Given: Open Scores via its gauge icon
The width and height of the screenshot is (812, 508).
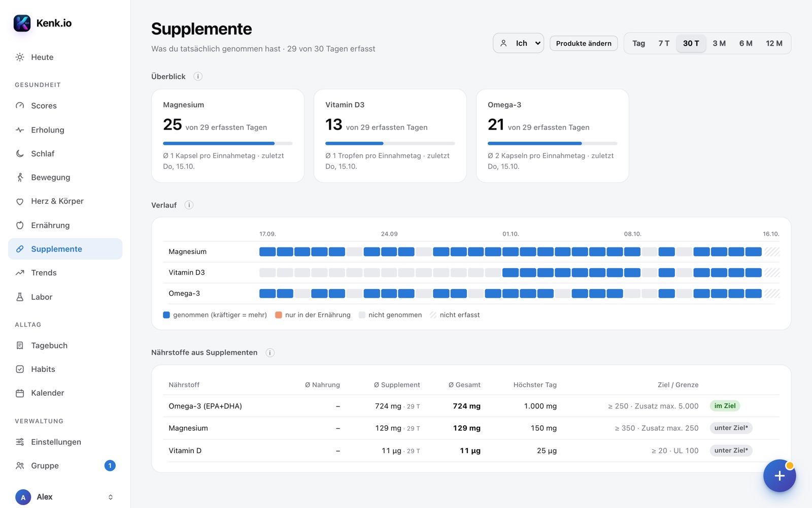Looking at the screenshot, I should click(20, 106).
